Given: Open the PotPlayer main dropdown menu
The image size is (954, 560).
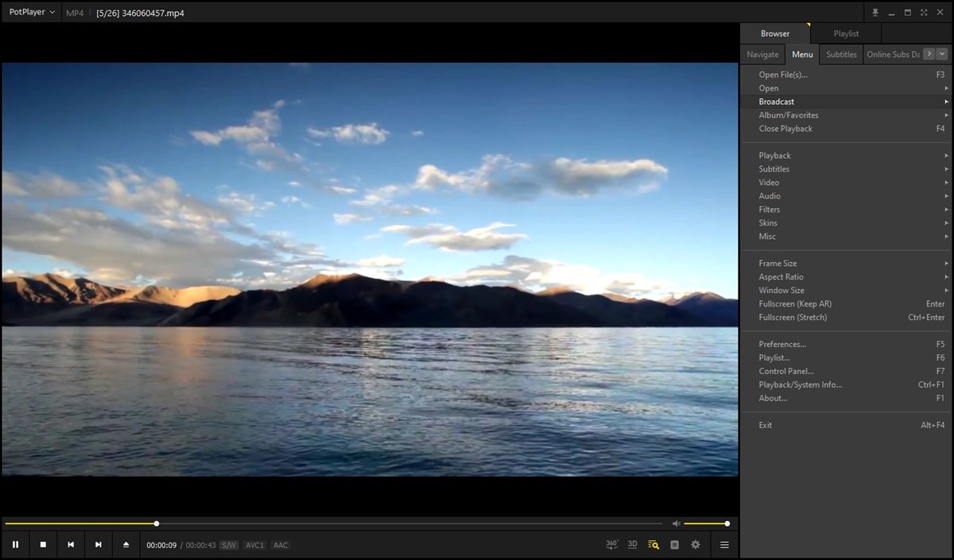Looking at the screenshot, I should coord(32,12).
